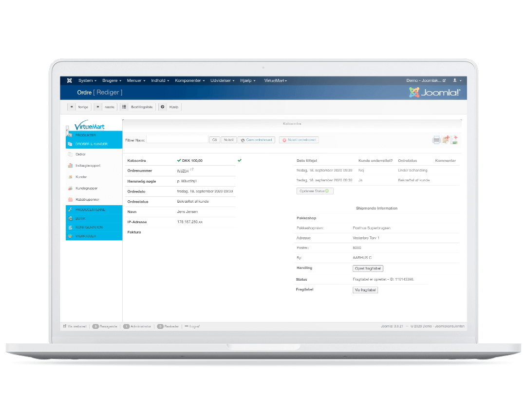Open the VirtueMart dropdown in top bar
Screen dimensions: 526x420
[275, 80]
